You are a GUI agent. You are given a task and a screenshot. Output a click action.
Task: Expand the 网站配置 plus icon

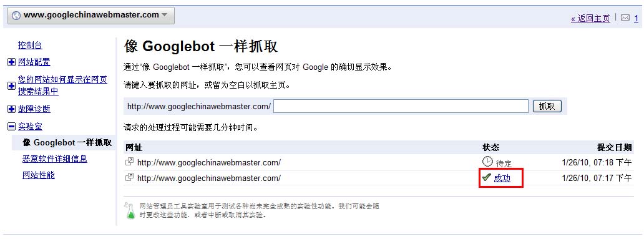pos(11,62)
